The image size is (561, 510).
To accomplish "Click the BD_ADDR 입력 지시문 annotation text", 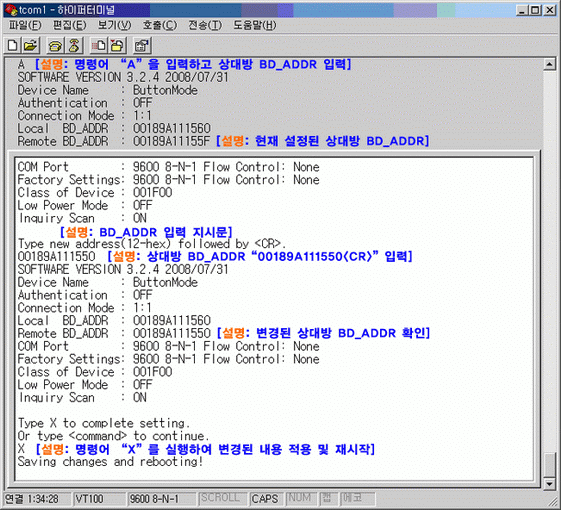I will point(146,232).
